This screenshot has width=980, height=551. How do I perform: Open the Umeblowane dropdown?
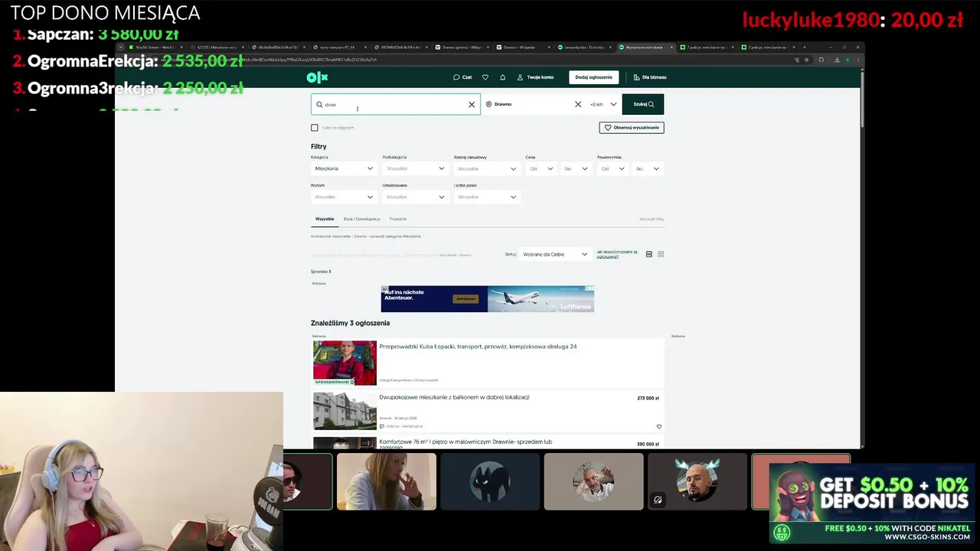tap(415, 197)
